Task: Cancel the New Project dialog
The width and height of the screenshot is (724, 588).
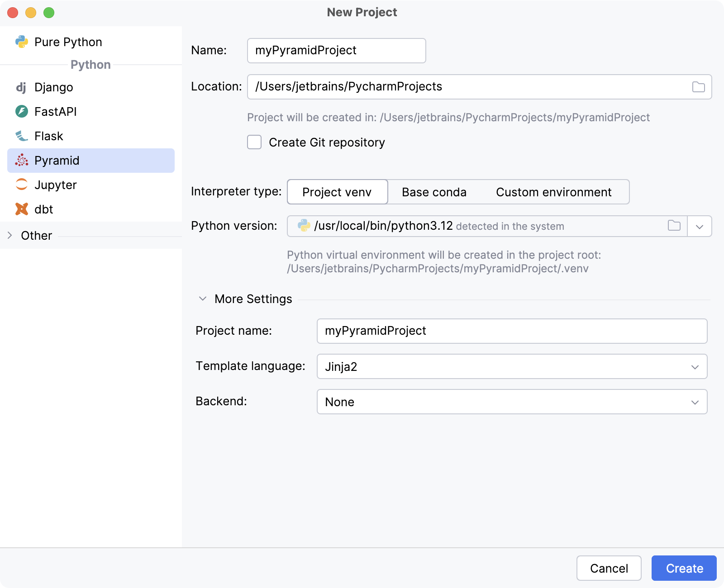Action: (x=609, y=569)
